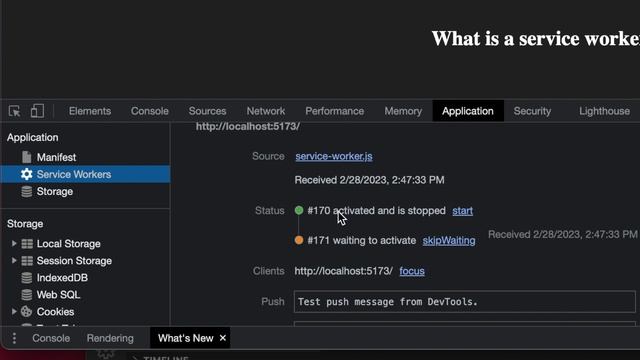Click the Push message input field
The width and height of the screenshot is (640, 360).
tap(464, 302)
